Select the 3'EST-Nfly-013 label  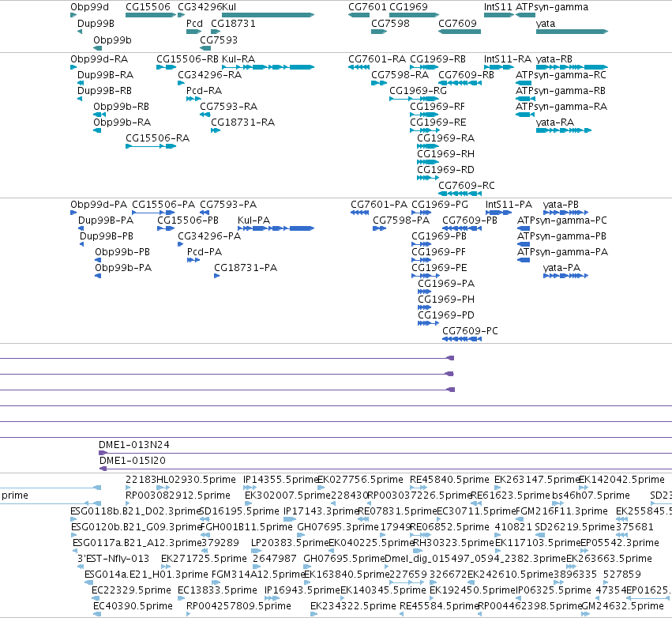click(113, 559)
